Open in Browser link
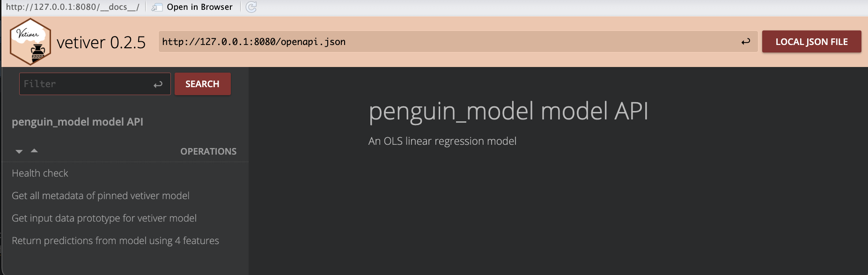 coord(199,7)
